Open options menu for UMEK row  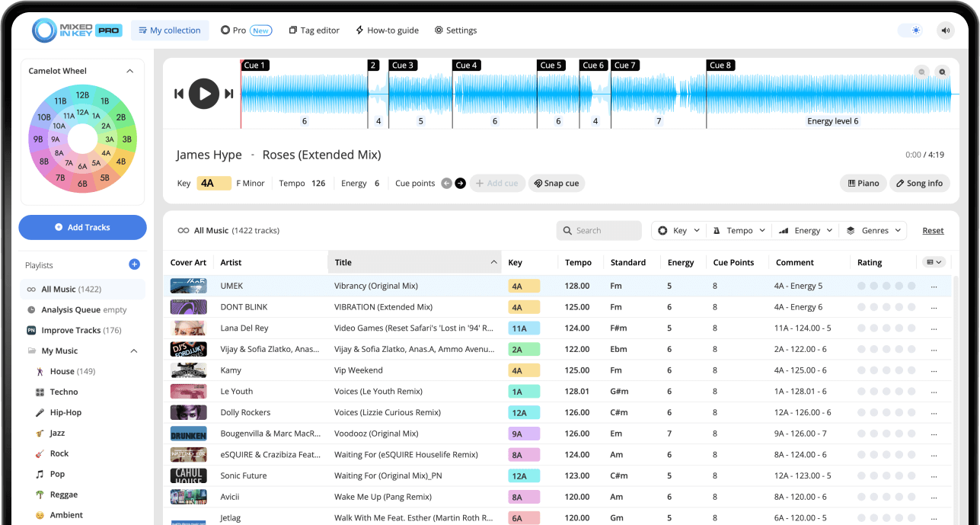coord(934,287)
